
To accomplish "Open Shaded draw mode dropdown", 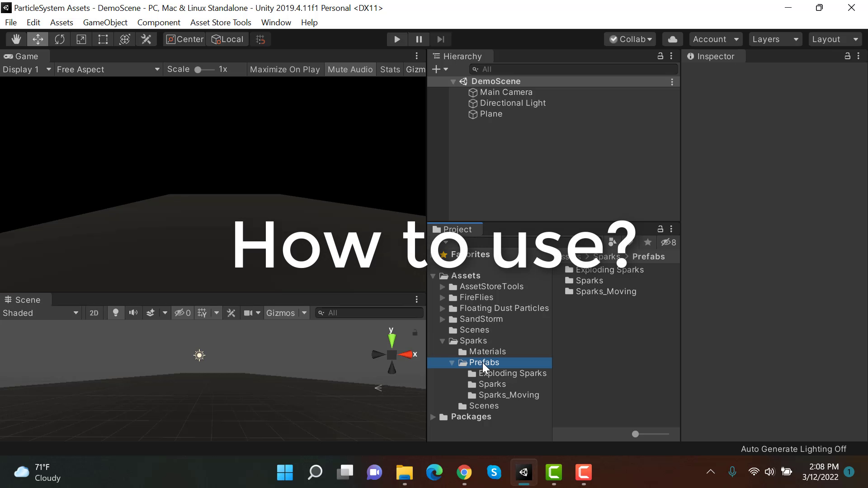I will [x=41, y=313].
